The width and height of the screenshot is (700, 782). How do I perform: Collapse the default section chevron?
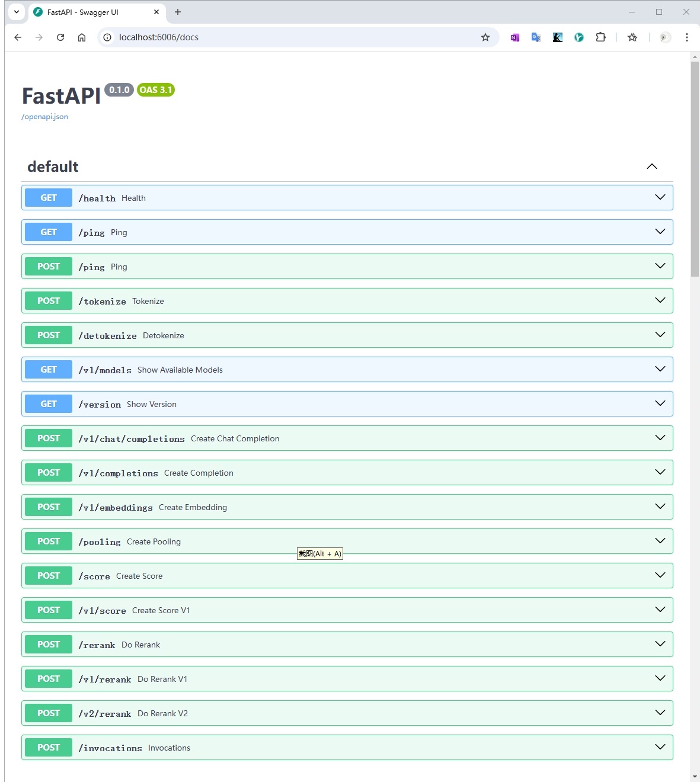(x=652, y=166)
